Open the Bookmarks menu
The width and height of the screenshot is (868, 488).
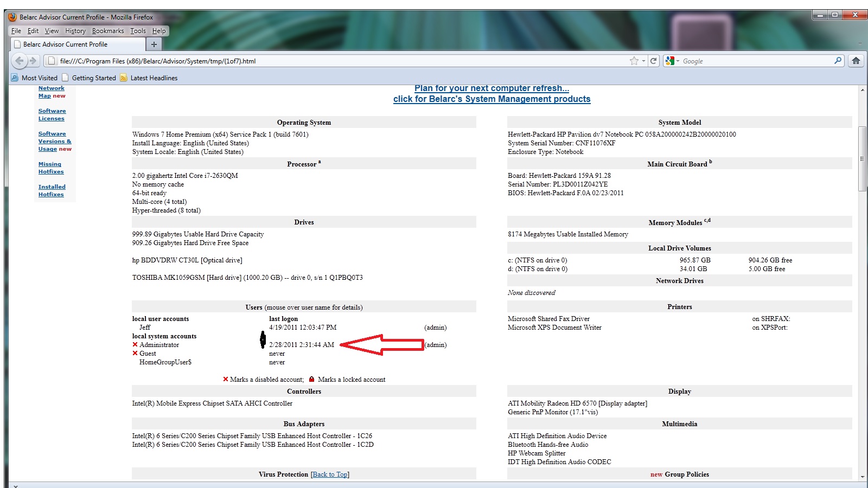pos(108,31)
